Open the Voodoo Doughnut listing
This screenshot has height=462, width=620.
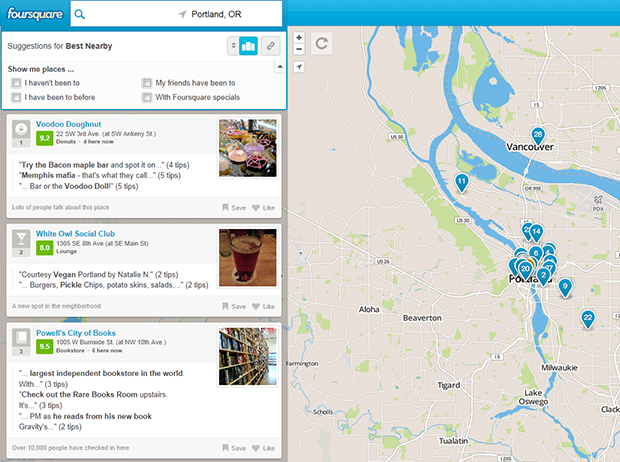click(68, 124)
